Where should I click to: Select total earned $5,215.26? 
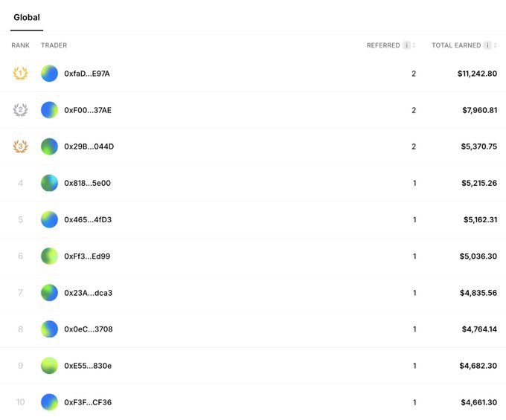click(x=479, y=183)
